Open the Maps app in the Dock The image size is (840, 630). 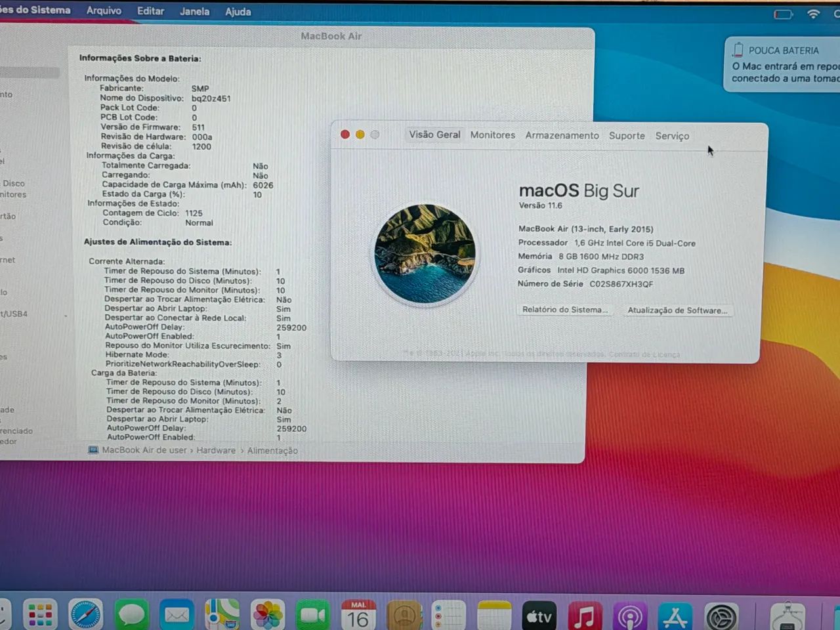pos(222,615)
